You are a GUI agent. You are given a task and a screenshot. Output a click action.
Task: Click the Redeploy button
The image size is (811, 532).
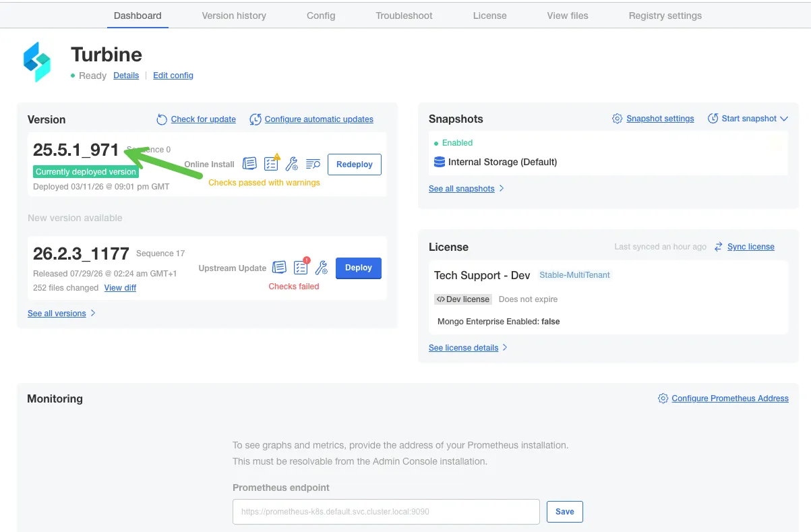(x=355, y=165)
